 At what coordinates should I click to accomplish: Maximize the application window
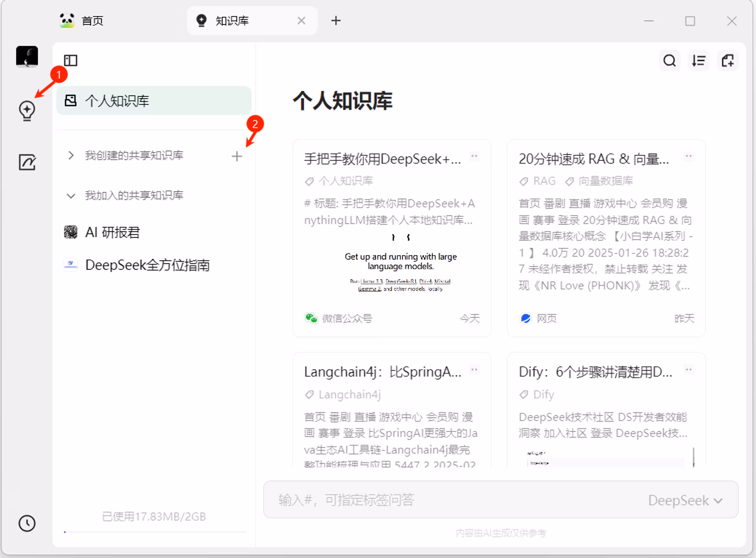[690, 21]
